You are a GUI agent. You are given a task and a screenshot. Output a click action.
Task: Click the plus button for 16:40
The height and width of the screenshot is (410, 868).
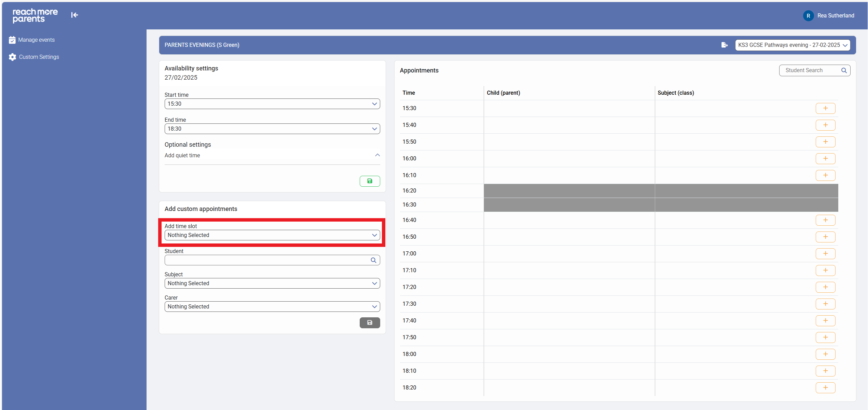[x=825, y=220]
